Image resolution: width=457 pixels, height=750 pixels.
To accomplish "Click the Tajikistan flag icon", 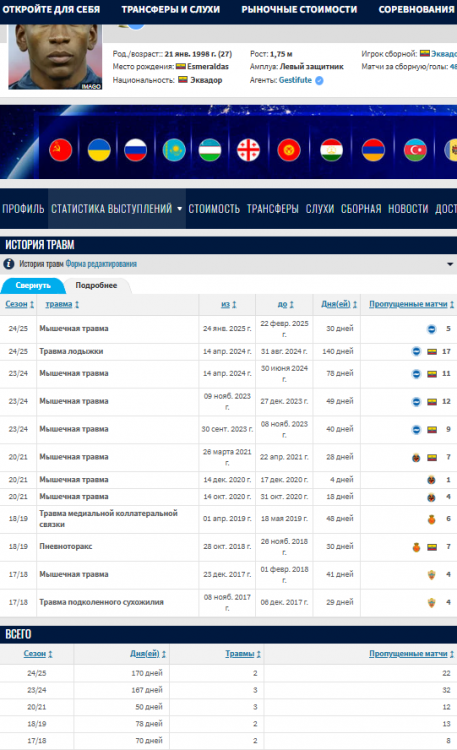I will tap(332, 150).
